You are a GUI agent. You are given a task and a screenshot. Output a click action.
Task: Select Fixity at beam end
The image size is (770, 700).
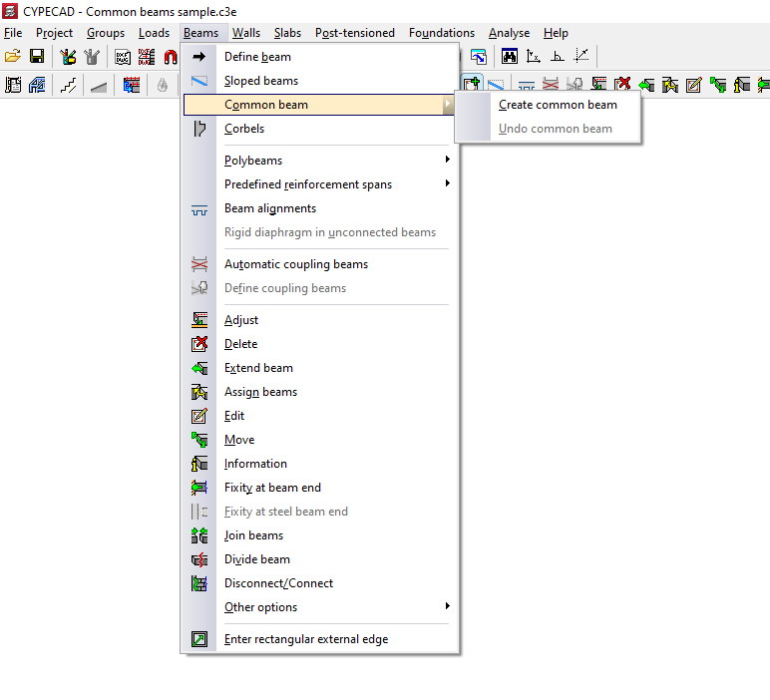[x=272, y=488]
